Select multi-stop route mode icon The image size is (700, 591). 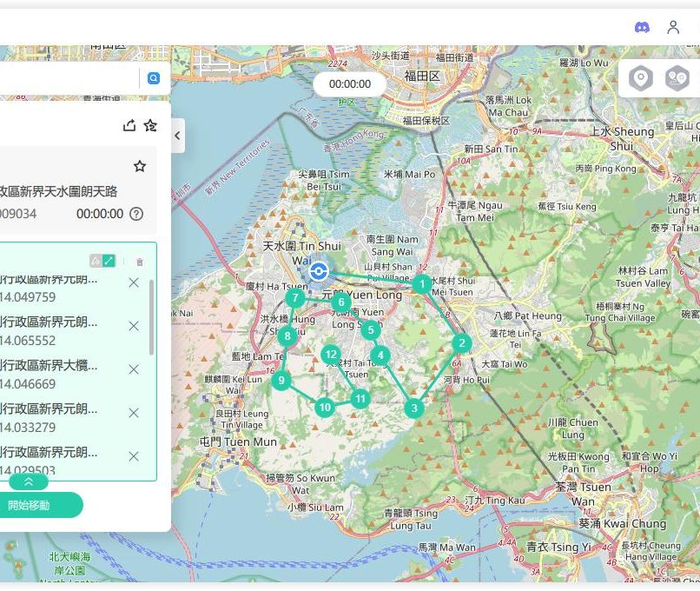click(677, 79)
